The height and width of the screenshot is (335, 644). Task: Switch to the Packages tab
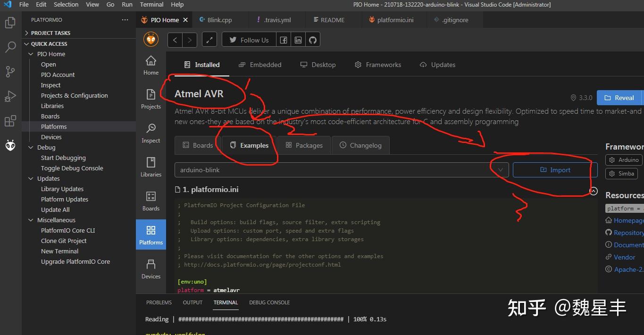[x=304, y=145]
